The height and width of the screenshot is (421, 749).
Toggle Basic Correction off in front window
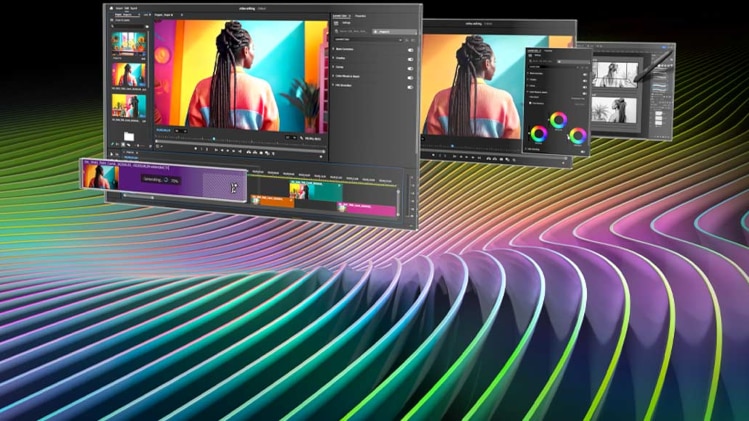click(410, 50)
